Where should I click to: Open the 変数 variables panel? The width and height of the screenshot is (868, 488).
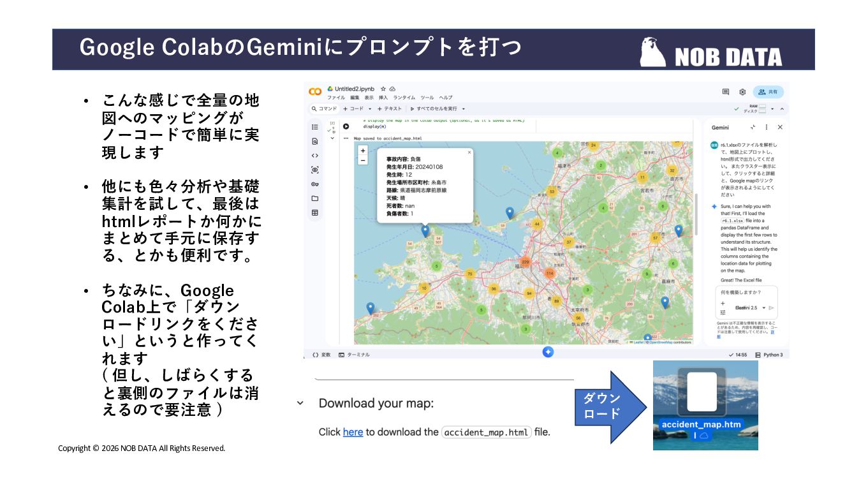click(x=321, y=355)
